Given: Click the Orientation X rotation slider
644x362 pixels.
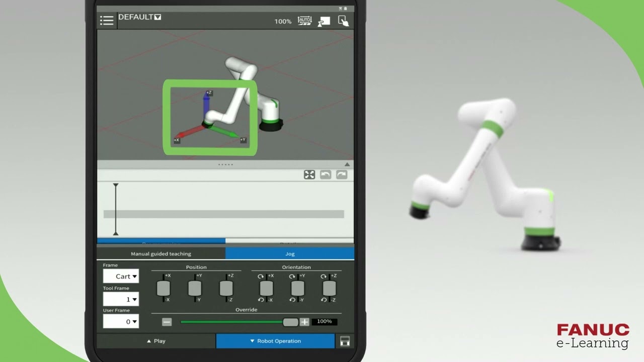Looking at the screenshot, I should [x=267, y=288].
